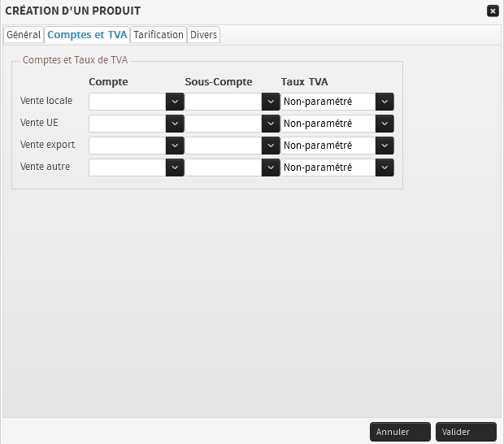The width and height of the screenshot is (504, 444).
Task: Switch to the Général tab
Action: coord(24,35)
